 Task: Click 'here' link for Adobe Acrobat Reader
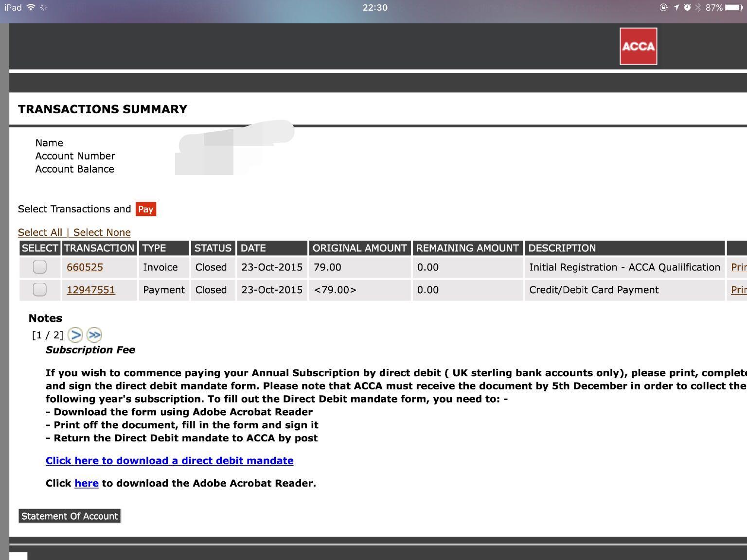click(87, 483)
